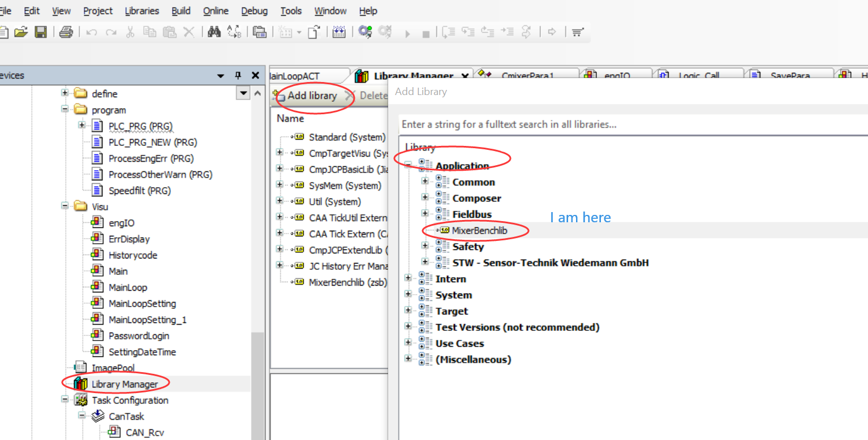Toggle auto-hide pin on the Devices panel
The width and height of the screenshot is (868, 440).
[x=238, y=75]
